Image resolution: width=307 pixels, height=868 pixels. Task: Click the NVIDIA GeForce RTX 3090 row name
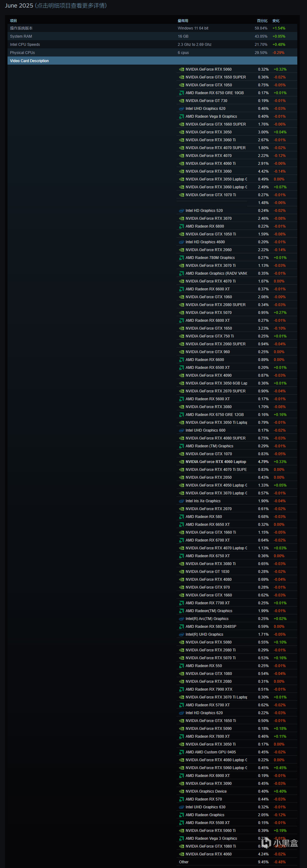point(208,784)
